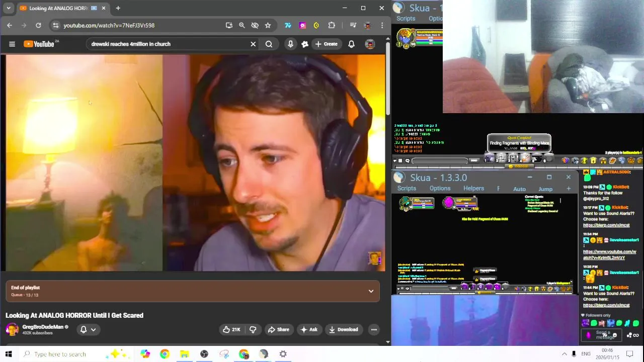644x362 pixels.
Task: Open the video more actions menu
Action: (x=374, y=329)
